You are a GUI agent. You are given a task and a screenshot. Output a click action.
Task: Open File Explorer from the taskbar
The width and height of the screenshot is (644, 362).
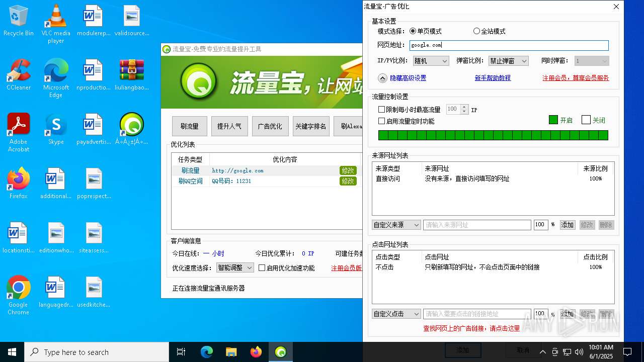[231, 352]
